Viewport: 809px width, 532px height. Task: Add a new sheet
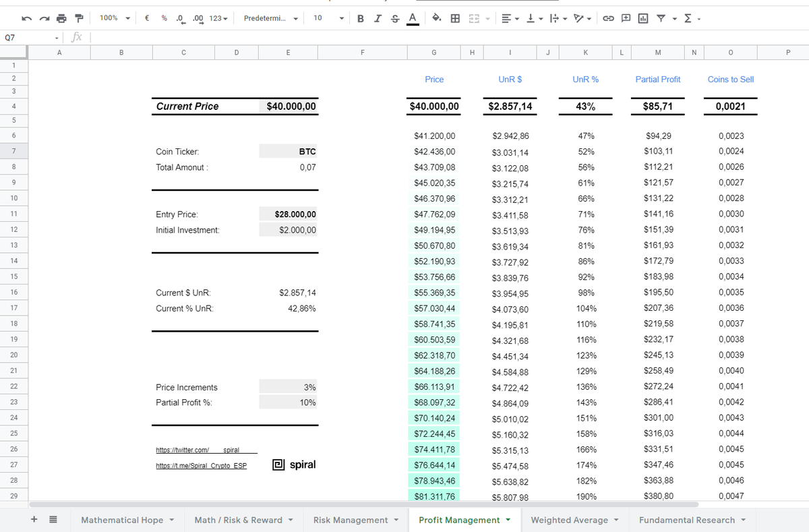(34, 520)
